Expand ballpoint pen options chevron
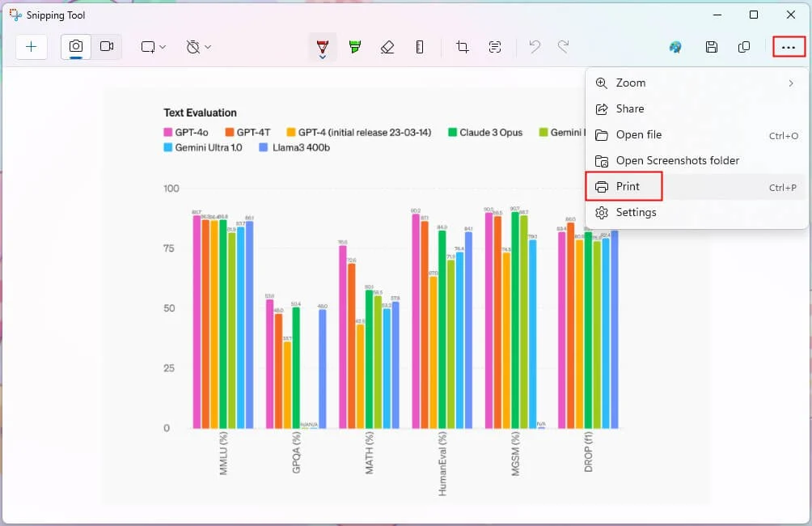 click(x=323, y=57)
